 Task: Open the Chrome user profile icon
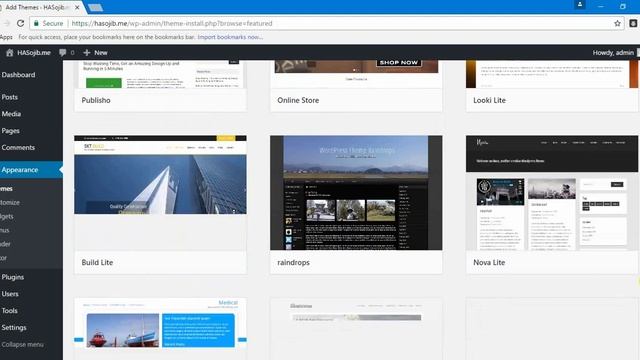(x=580, y=5)
